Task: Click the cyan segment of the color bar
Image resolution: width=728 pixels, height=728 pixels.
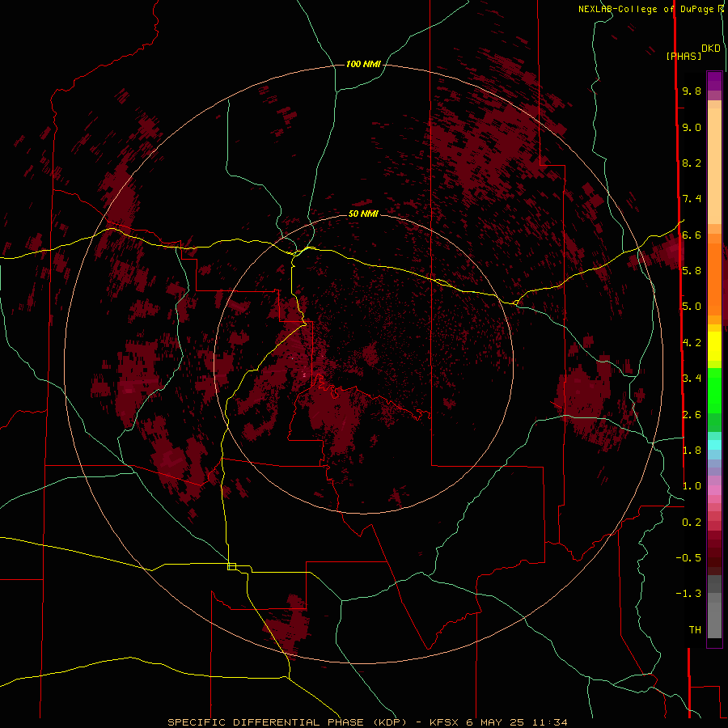Action: pyautogui.click(x=714, y=445)
